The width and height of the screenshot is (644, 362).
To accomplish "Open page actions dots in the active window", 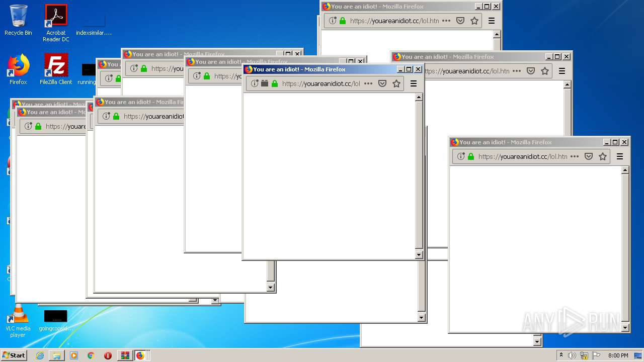I will click(368, 83).
